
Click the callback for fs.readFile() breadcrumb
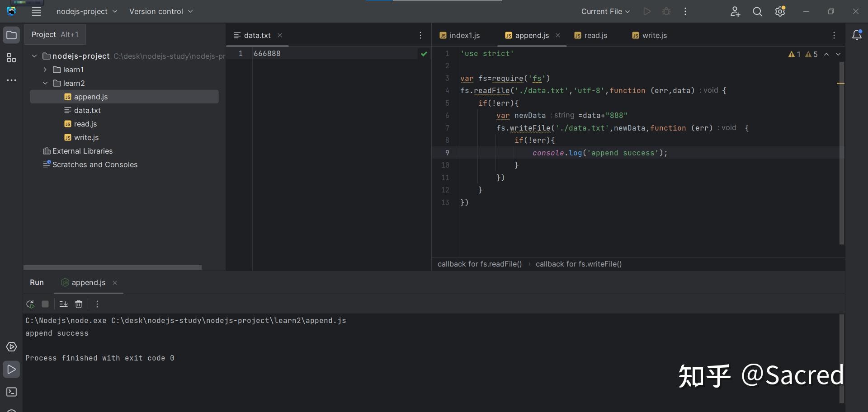click(479, 264)
